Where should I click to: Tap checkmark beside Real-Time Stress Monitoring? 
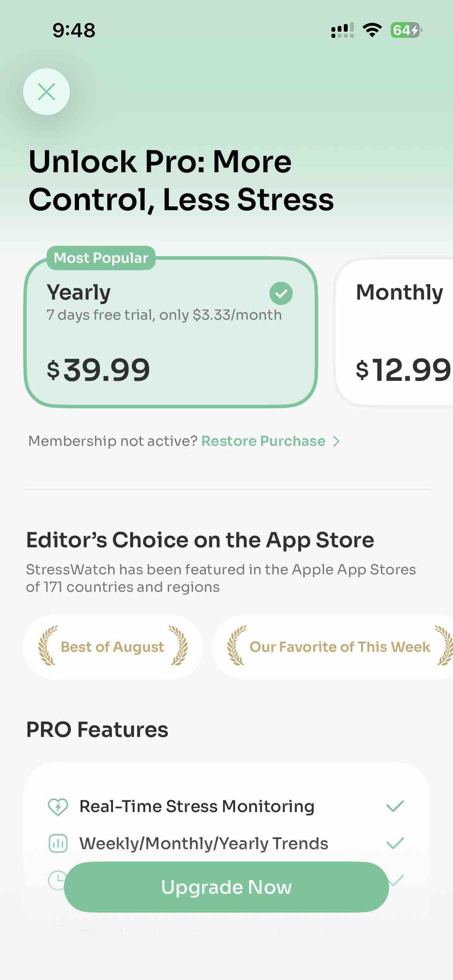[x=395, y=806]
